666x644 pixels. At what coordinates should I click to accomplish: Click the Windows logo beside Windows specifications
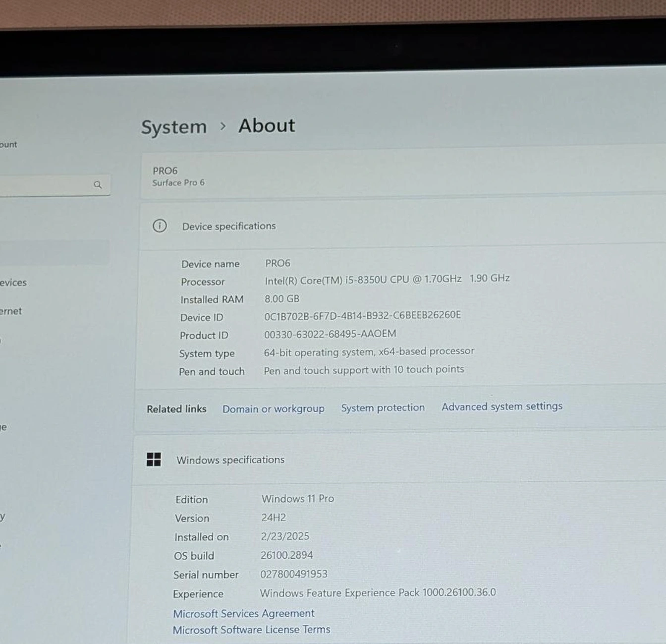tap(154, 460)
